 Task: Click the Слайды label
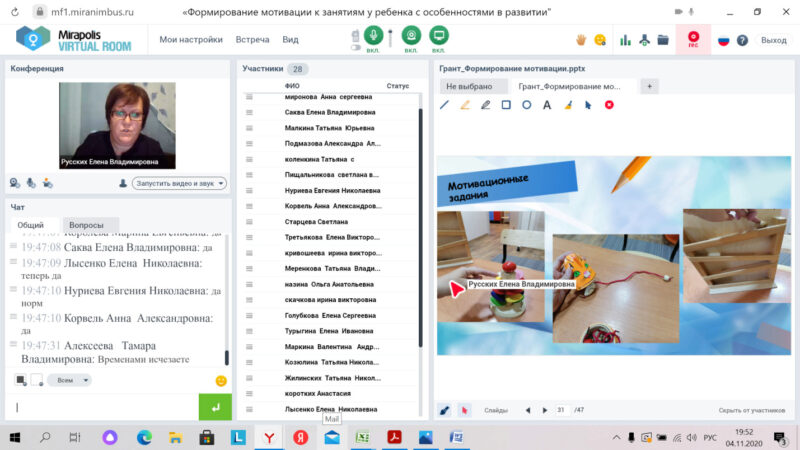point(495,410)
